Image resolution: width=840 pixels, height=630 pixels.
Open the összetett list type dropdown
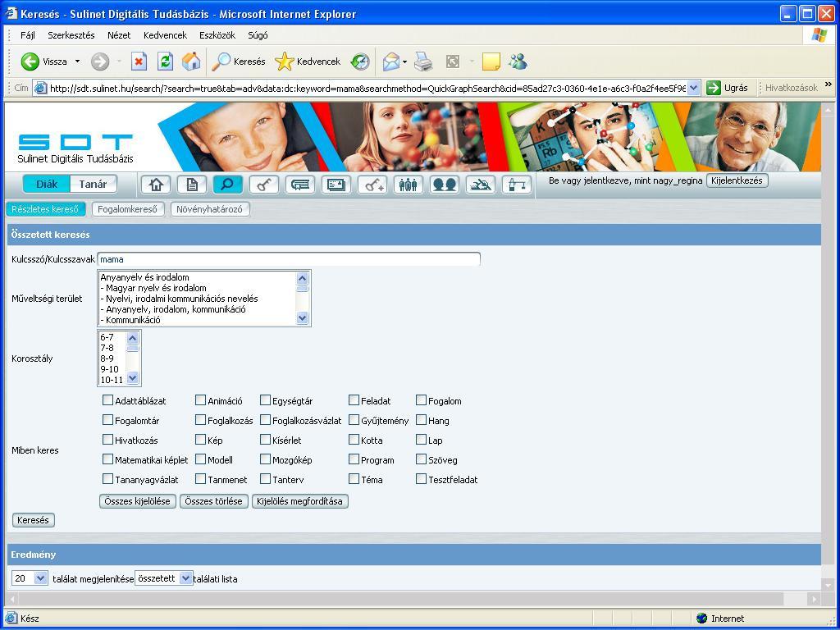tap(185, 578)
